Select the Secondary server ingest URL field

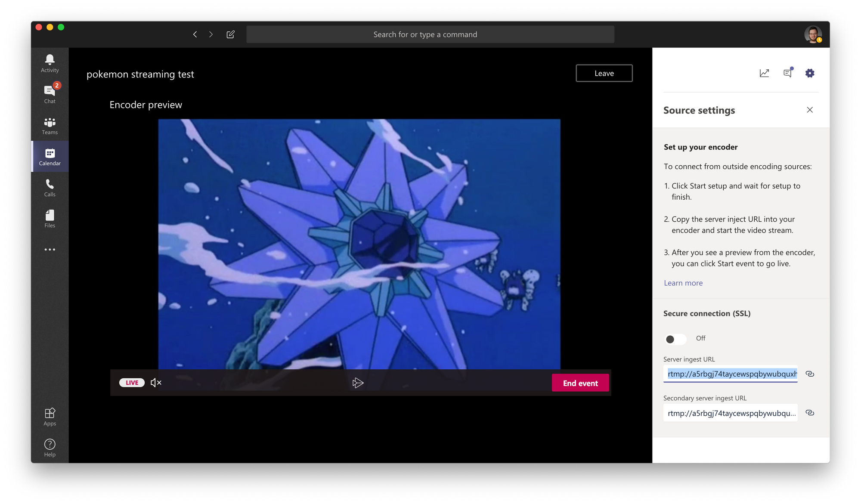[730, 413]
